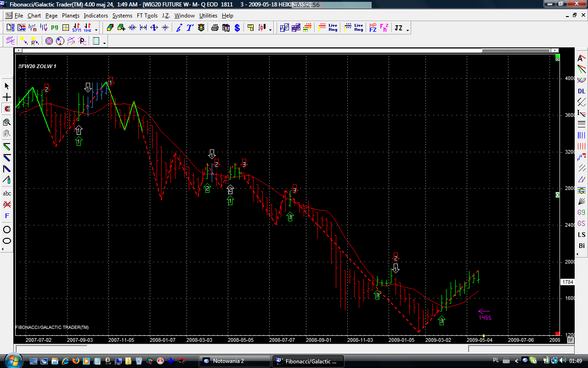This screenshot has height=368, width=588.
Task: Toggle the LS tool in right sidebar
Action: (582, 235)
